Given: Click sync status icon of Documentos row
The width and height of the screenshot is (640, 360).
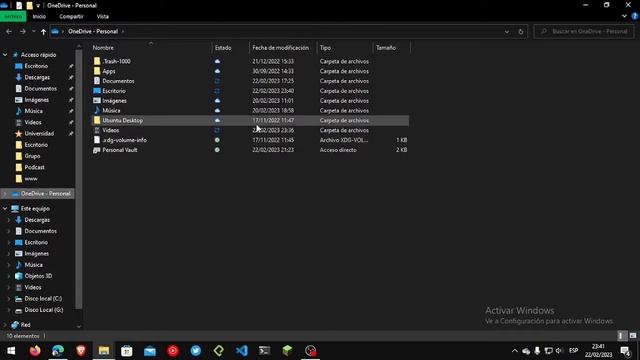Looking at the screenshot, I should tap(217, 81).
